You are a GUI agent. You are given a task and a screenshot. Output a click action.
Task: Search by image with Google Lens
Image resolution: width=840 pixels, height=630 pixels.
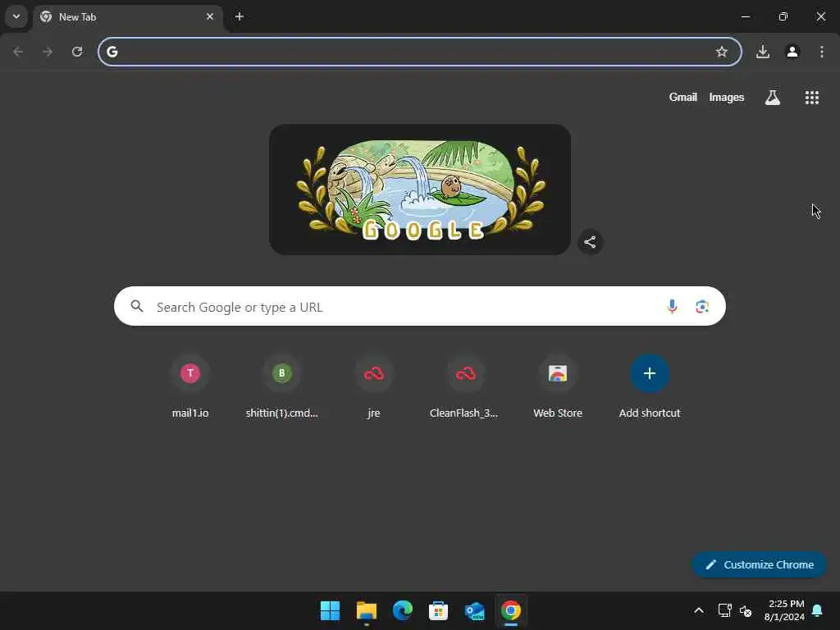pyautogui.click(x=702, y=307)
